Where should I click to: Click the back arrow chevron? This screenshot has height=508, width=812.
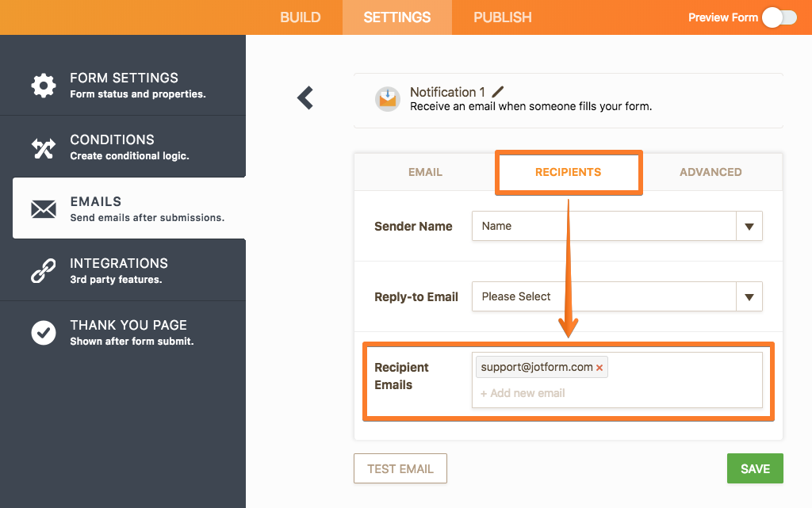tap(305, 97)
